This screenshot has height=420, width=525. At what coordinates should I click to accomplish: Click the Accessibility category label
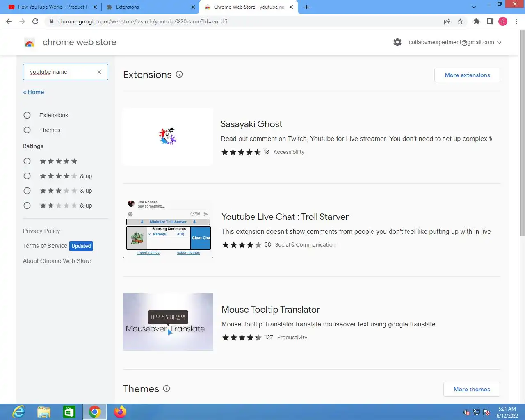(x=289, y=152)
